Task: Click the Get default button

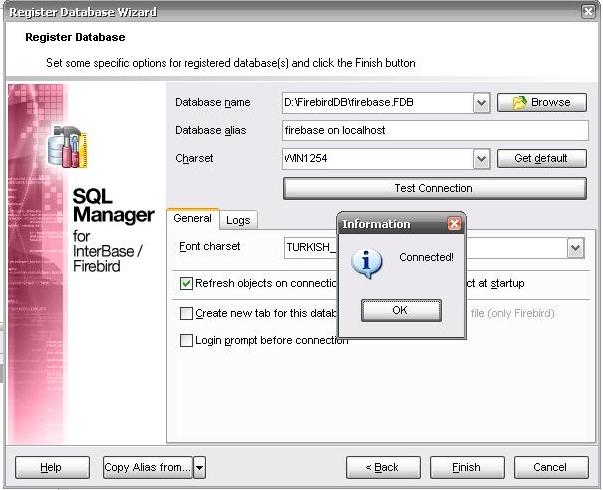Action: coord(542,158)
